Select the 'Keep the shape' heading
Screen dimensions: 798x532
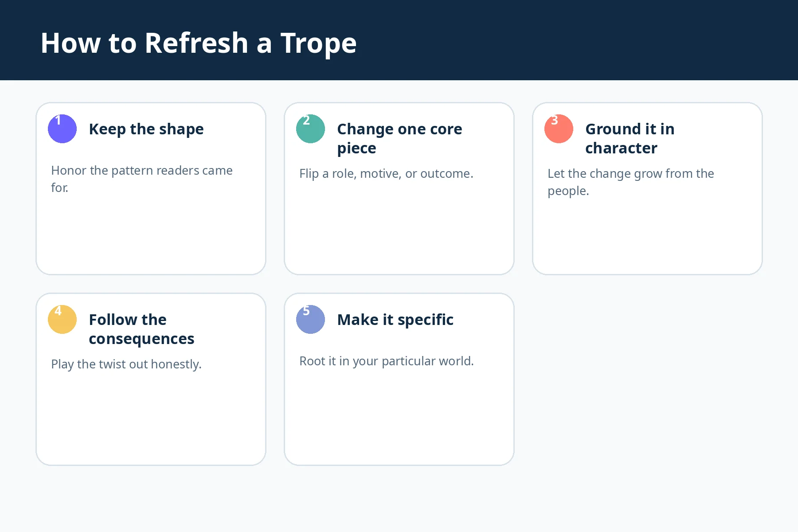pyautogui.click(x=146, y=129)
